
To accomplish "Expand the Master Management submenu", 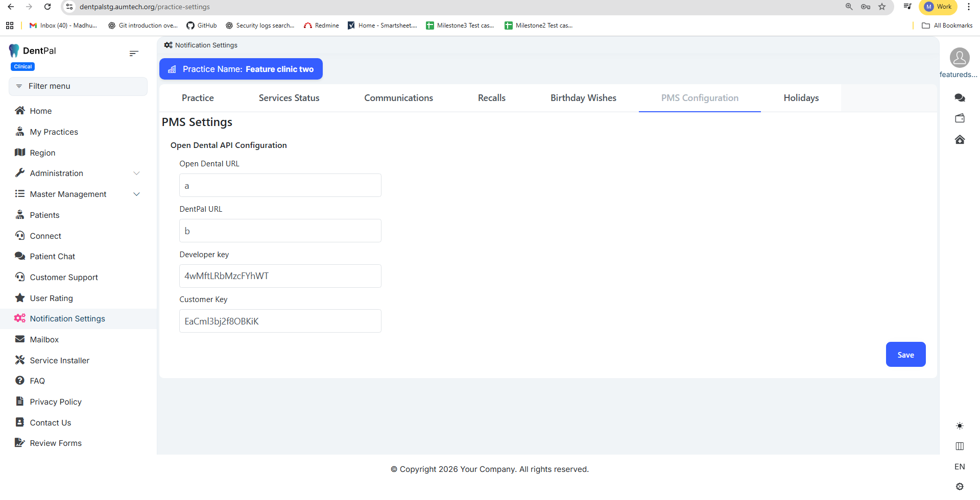I will (136, 194).
